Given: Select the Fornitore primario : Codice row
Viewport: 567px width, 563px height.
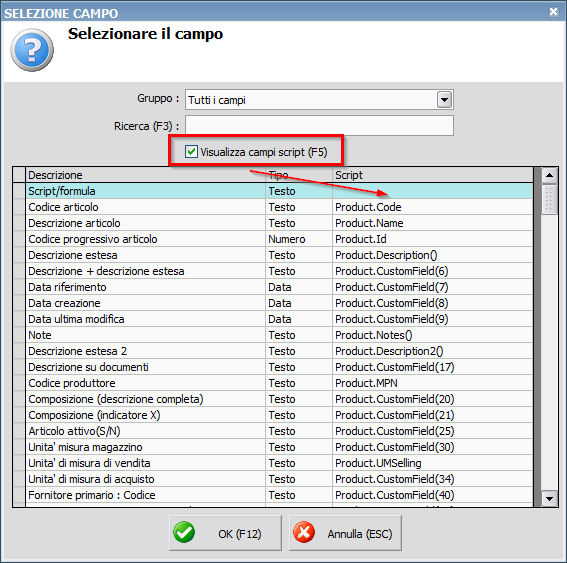Looking at the screenshot, I should 279,495.
